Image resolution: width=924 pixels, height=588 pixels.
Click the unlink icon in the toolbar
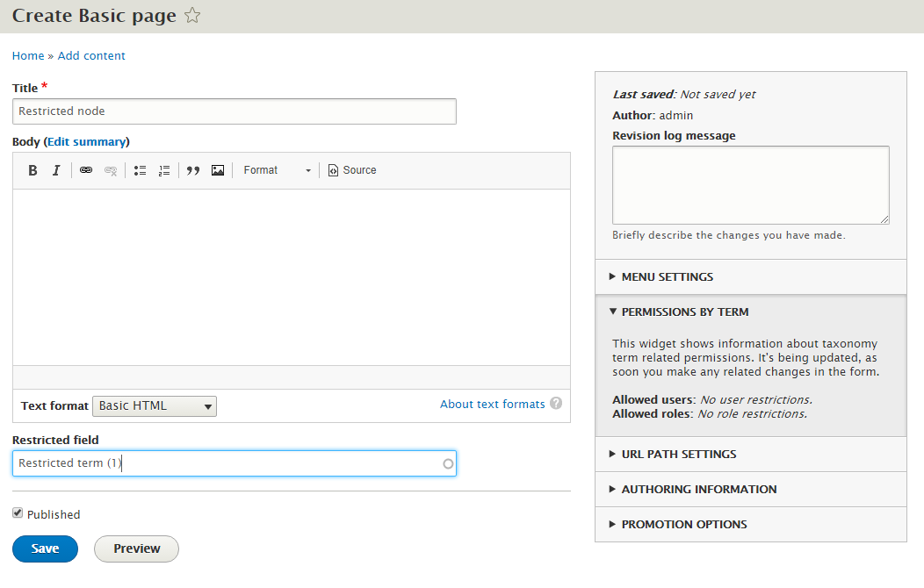[x=111, y=169]
